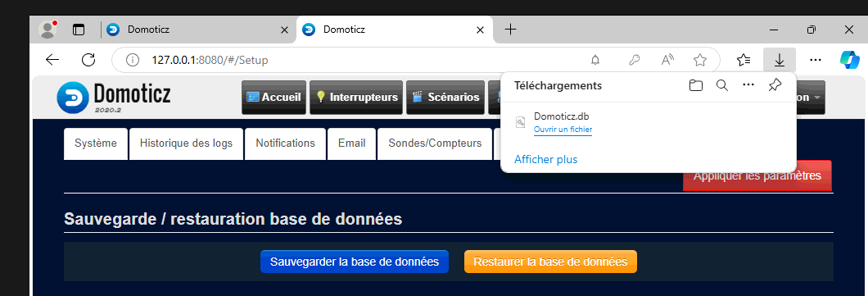The image size is (868, 296).
Task: Open the Copilot sidebar icon
Action: (x=849, y=59)
